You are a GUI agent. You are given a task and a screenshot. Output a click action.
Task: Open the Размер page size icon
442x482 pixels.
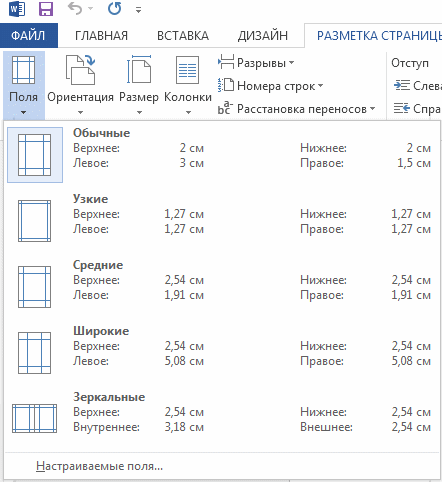coord(139,70)
